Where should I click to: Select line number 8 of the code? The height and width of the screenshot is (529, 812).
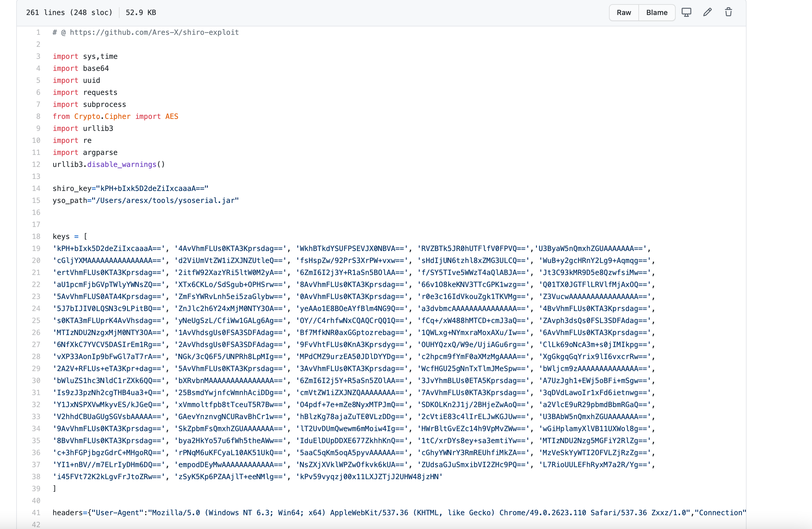click(38, 116)
